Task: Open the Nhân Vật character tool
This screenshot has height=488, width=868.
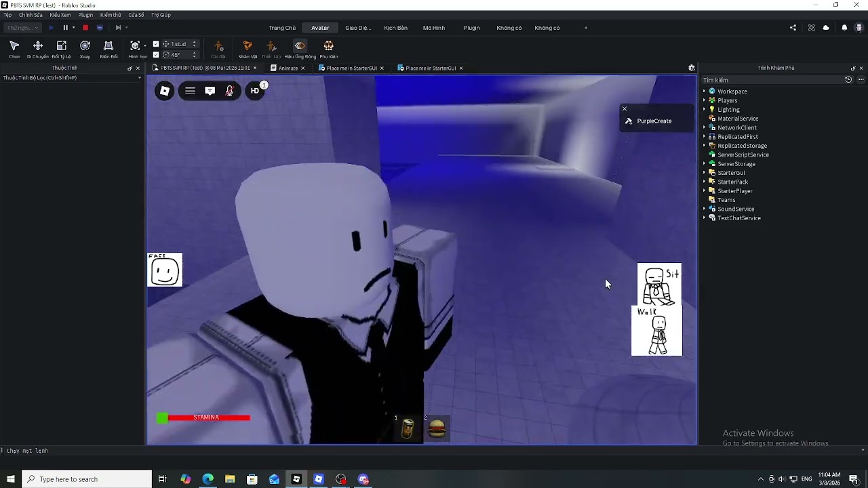Action: 248,49
